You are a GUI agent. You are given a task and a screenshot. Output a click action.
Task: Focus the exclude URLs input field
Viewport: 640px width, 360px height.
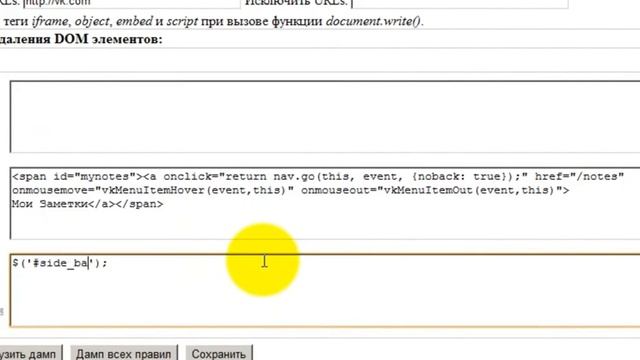(x=460, y=3)
